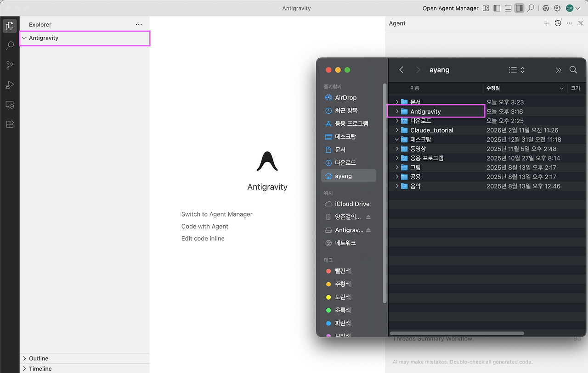
Task: Open the Run and Debug view
Action: pyautogui.click(x=10, y=85)
